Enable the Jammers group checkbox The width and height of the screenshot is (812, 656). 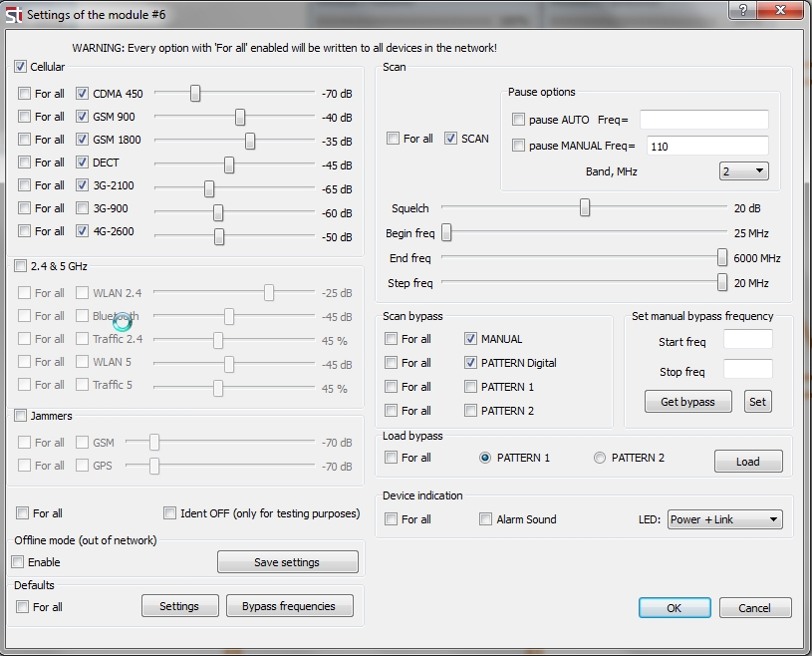click(20, 415)
